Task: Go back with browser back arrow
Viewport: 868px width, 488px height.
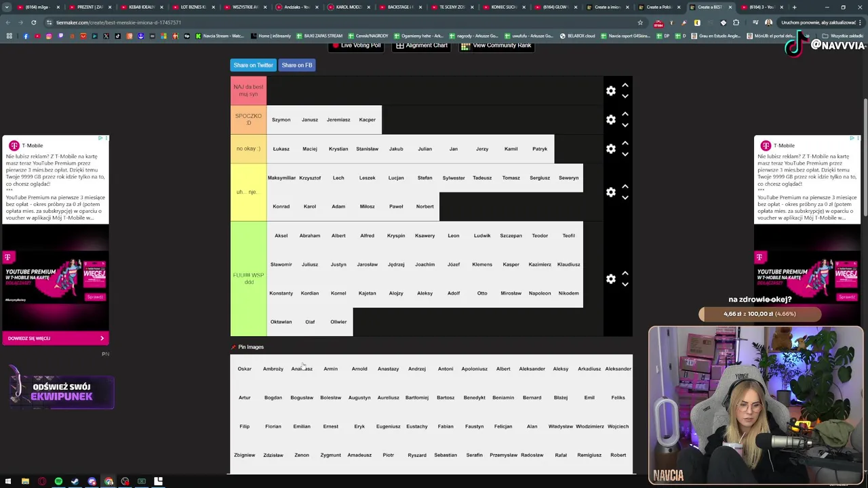Action: 8,22
